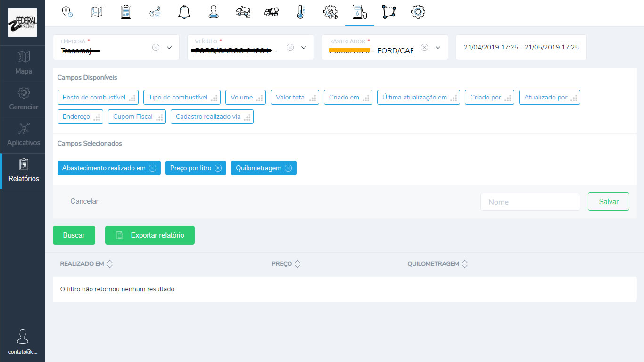Screen dimensions: 644x362
Task: Open the bell alerts report icon
Action: (x=184, y=12)
